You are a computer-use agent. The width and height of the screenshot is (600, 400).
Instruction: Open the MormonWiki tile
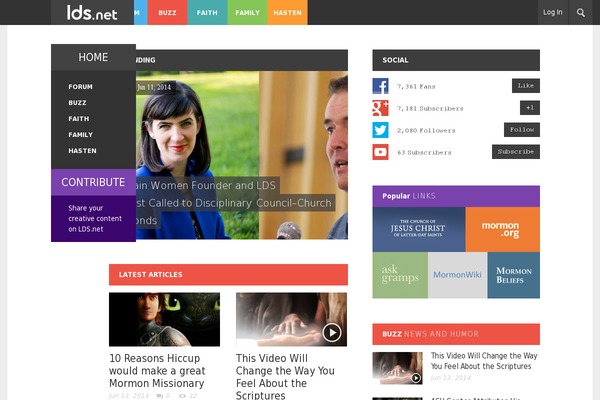pyautogui.click(x=458, y=275)
